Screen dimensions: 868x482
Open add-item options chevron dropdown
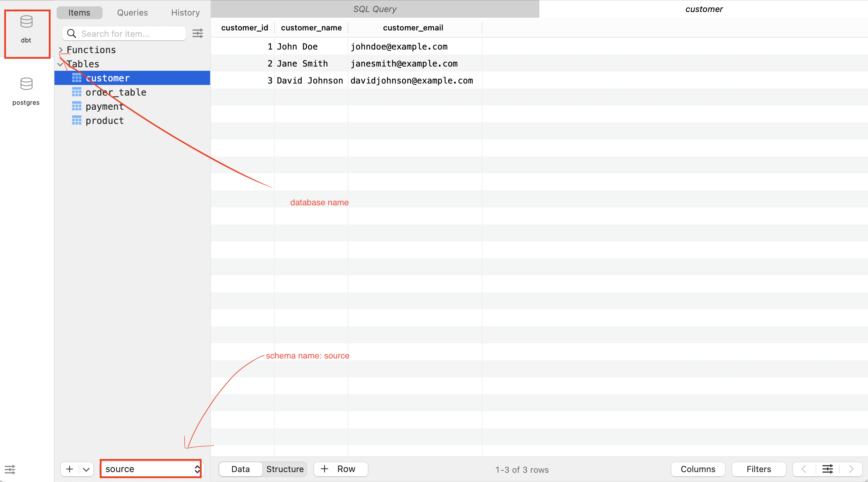[x=86, y=469]
